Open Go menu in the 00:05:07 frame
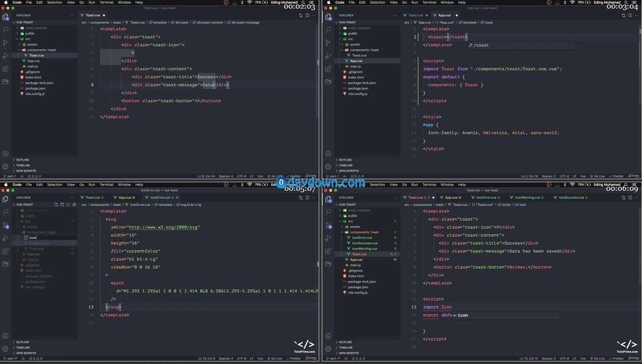This screenshot has width=642, height=364. [x=82, y=185]
